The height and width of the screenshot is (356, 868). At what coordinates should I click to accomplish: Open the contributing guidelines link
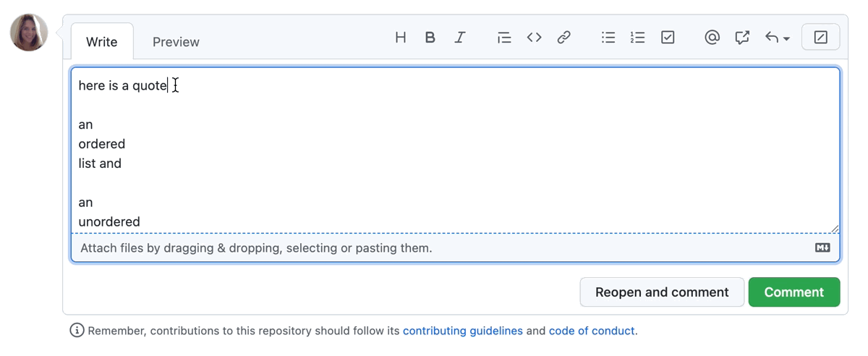tap(463, 331)
